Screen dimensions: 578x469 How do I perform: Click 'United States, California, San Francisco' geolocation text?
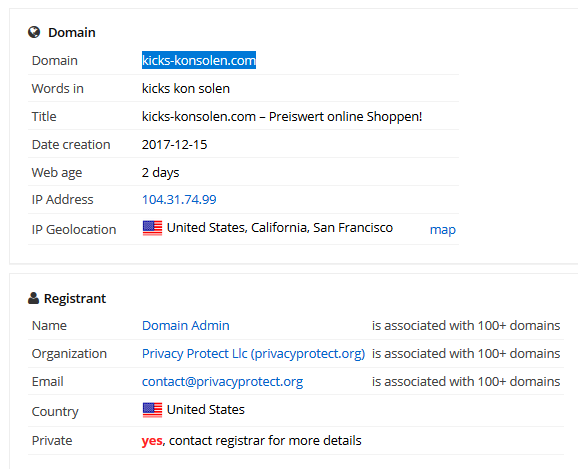[280, 228]
